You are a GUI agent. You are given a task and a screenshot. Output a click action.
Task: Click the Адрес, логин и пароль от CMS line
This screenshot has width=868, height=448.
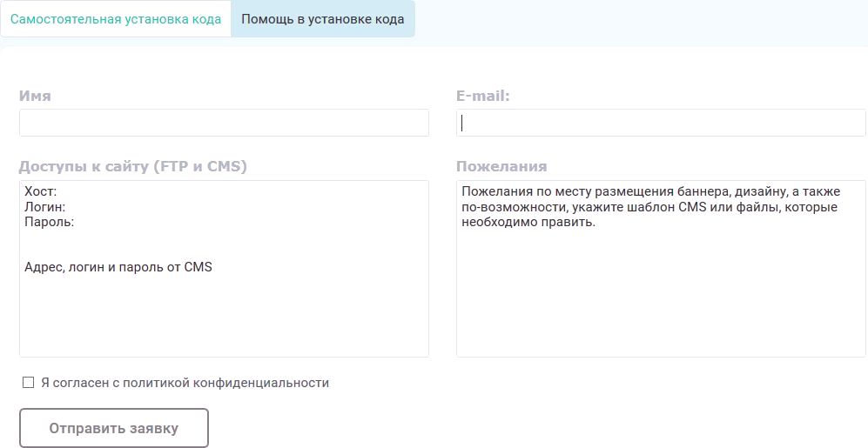pyautogui.click(x=118, y=267)
